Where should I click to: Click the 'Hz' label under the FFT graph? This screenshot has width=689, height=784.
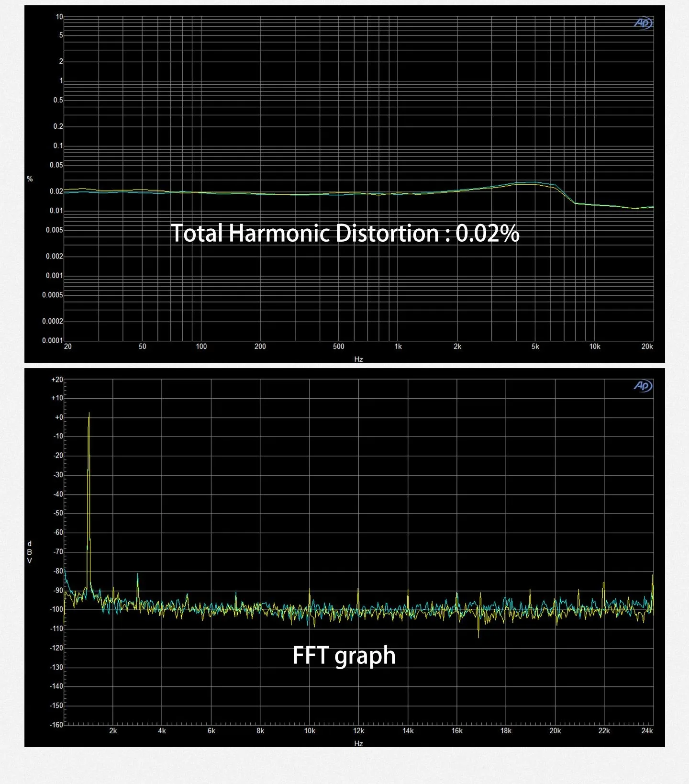(358, 743)
